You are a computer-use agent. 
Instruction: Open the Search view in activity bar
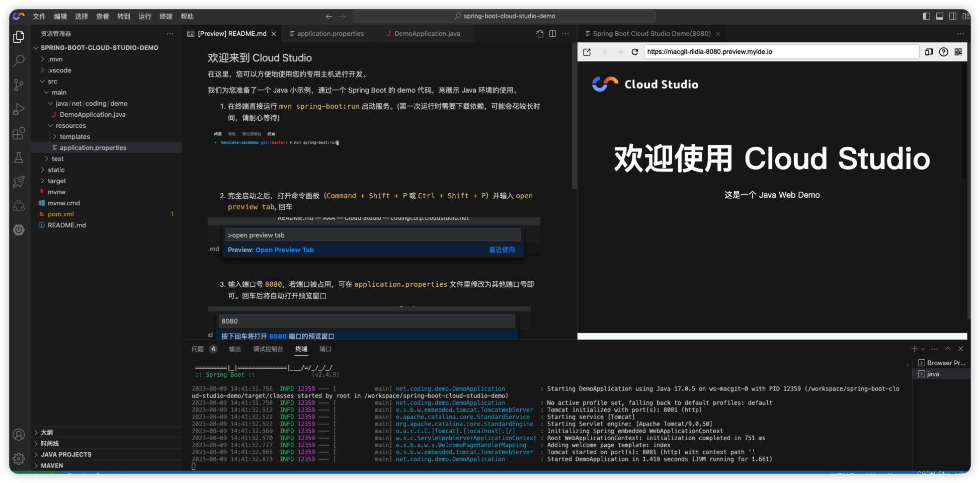[19, 61]
